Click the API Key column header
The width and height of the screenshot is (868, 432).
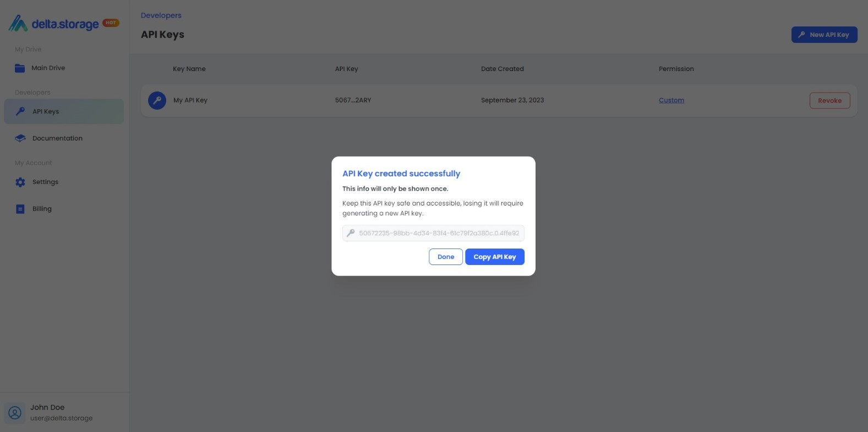[x=346, y=69]
